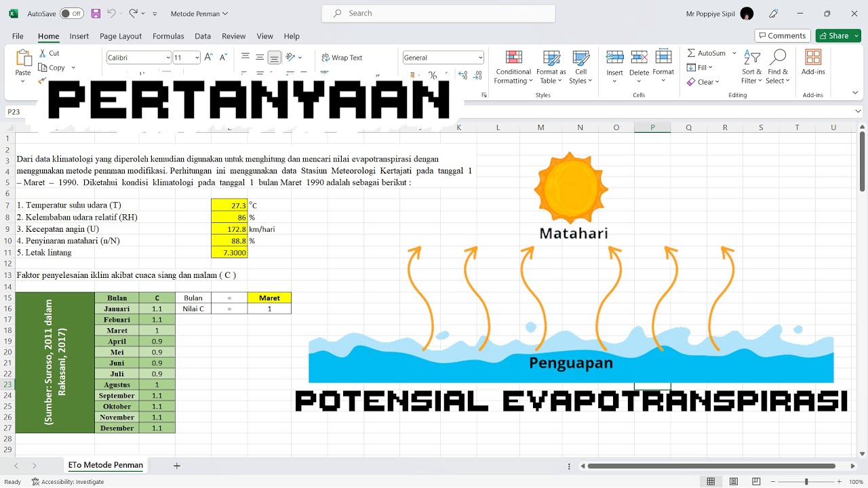Switch to Page Layout view in status bar
Screen dimensions: 868x488
tap(734, 482)
